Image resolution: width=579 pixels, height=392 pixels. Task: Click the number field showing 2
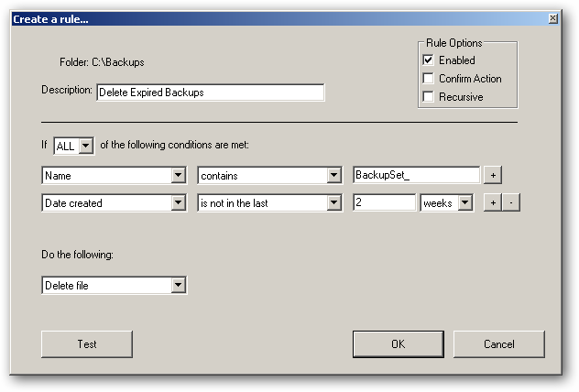385,202
